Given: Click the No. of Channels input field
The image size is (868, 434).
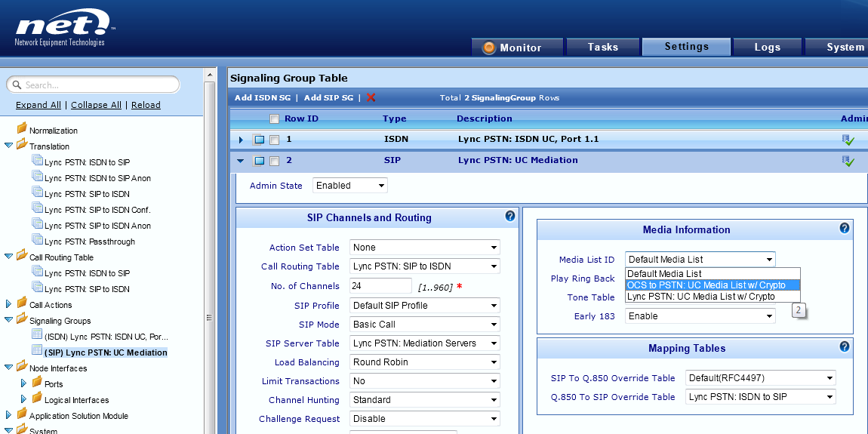Looking at the screenshot, I should (x=380, y=286).
